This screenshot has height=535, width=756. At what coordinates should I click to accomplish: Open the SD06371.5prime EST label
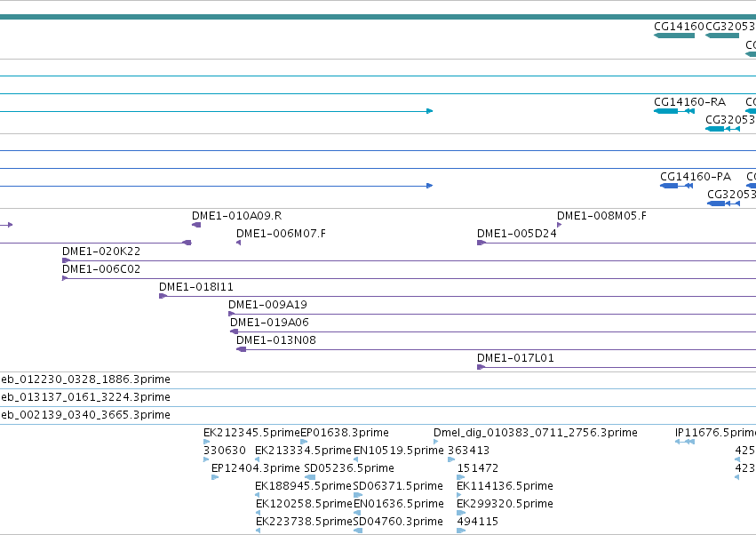coord(398,486)
